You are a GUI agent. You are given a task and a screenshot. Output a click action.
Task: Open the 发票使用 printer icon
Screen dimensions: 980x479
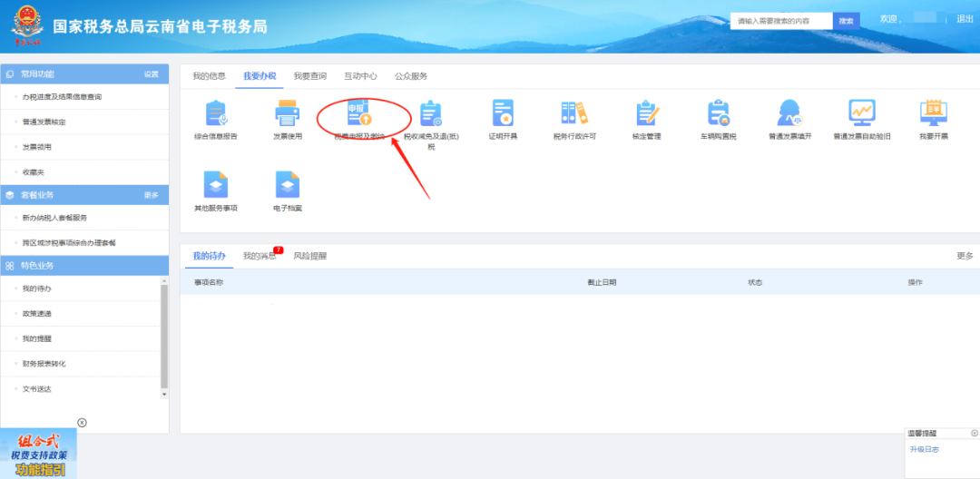[x=288, y=113]
